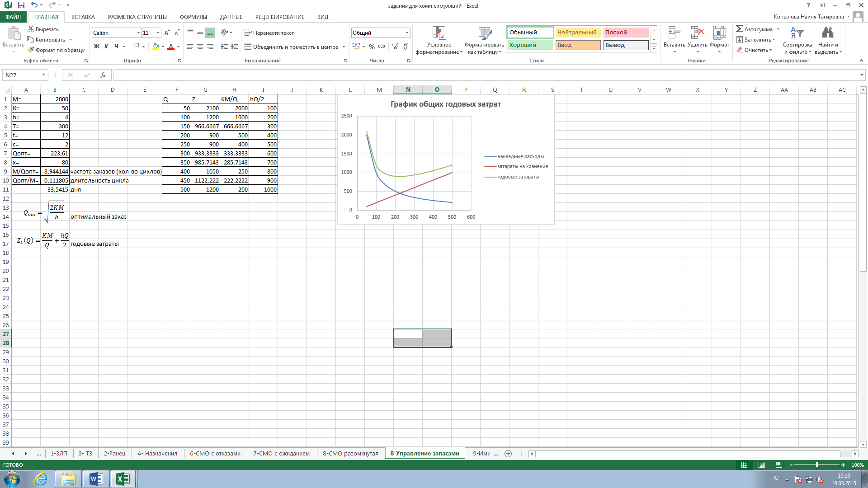Click Merge and Center (Объединить и поместить в центре)
868x488 pixels.
292,47
